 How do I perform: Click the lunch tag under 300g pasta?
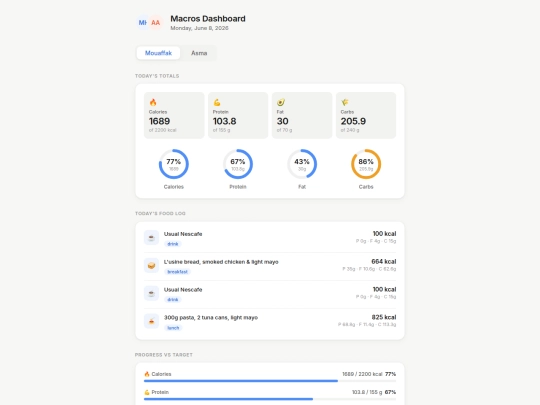[x=173, y=328]
